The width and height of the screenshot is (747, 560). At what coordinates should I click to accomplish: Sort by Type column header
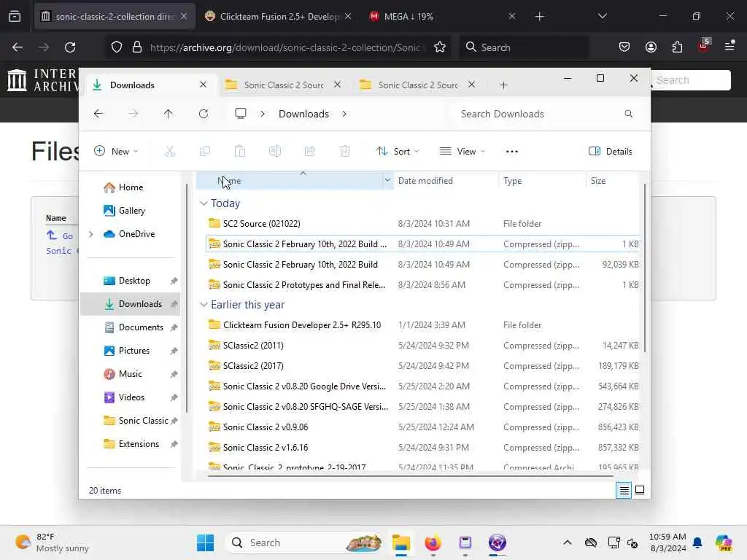pyautogui.click(x=513, y=181)
